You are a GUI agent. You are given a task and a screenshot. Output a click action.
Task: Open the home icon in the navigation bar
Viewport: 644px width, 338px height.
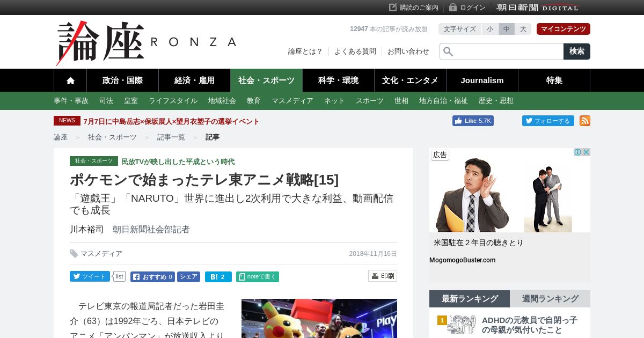70,80
